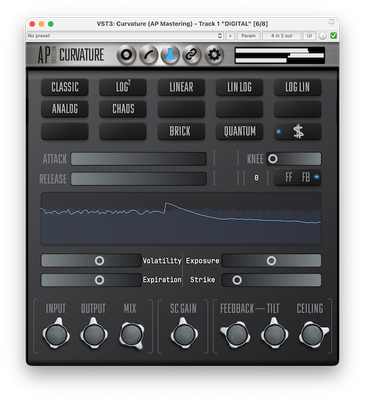The width and height of the screenshot is (365, 400).
Task: Open the curve icon view
Action: tap(148, 55)
